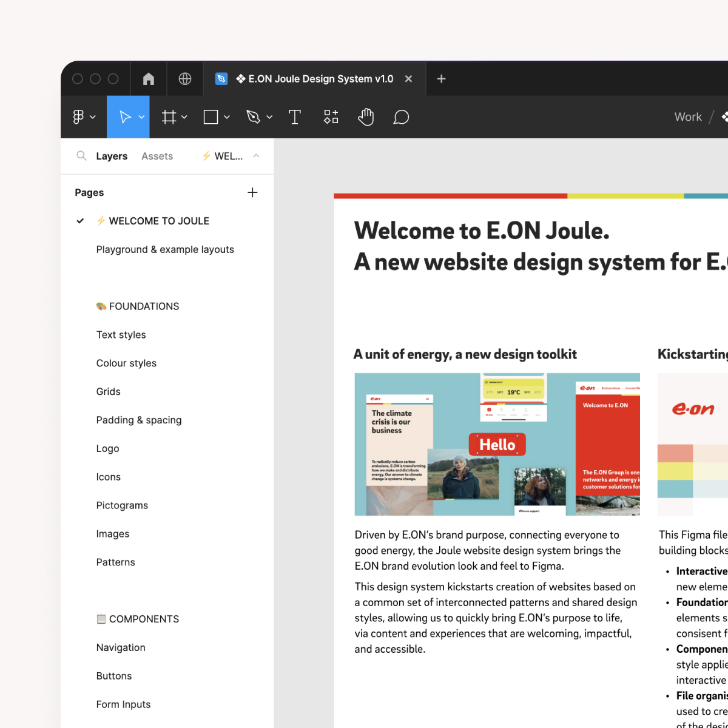Select 'A unit of energy' subheading
The width and height of the screenshot is (728, 728).
465,354
